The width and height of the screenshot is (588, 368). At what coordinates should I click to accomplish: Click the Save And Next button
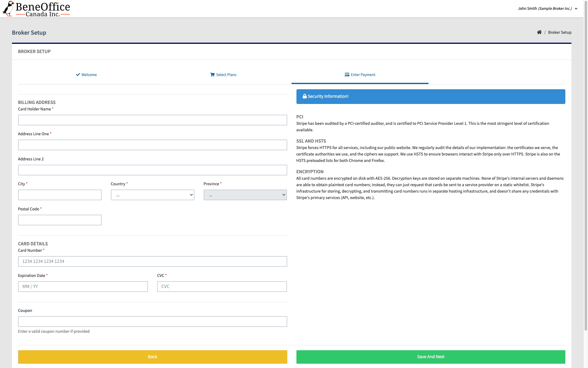(430, 357)
